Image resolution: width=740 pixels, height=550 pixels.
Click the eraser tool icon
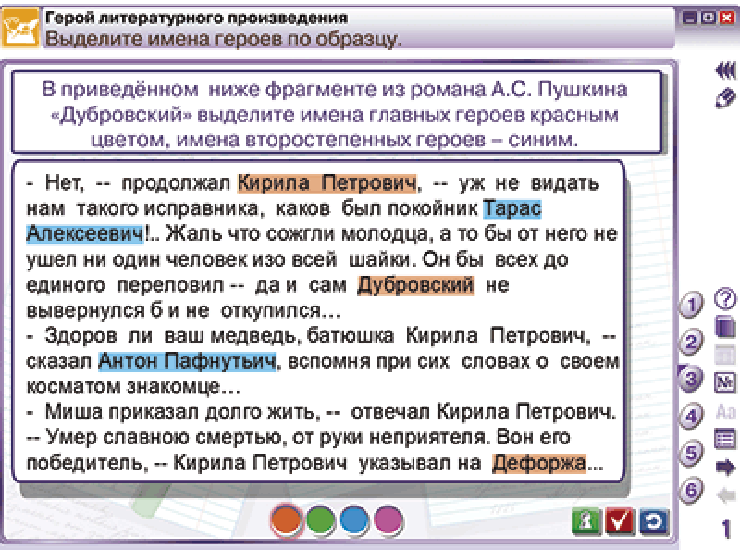725,98
